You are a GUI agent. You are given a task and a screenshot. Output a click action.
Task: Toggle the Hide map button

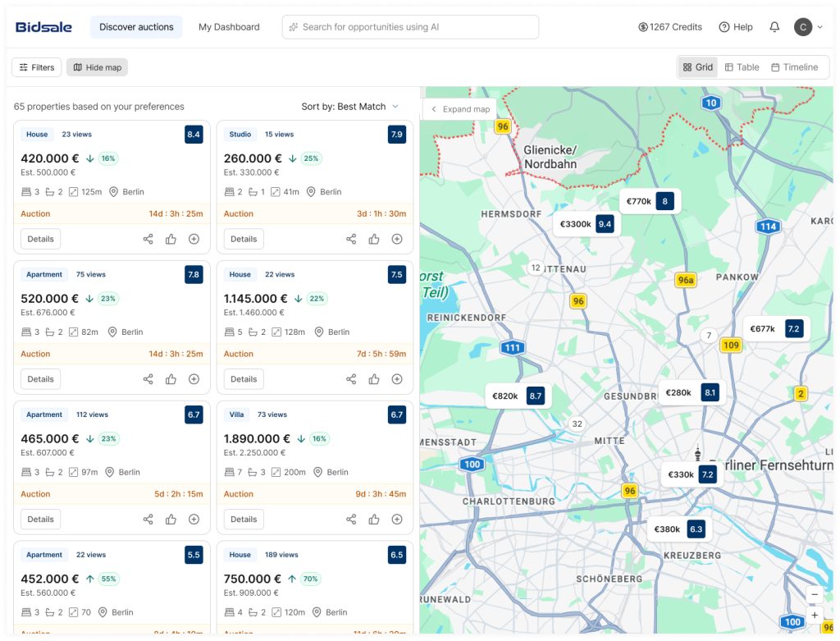pos(97,67)
